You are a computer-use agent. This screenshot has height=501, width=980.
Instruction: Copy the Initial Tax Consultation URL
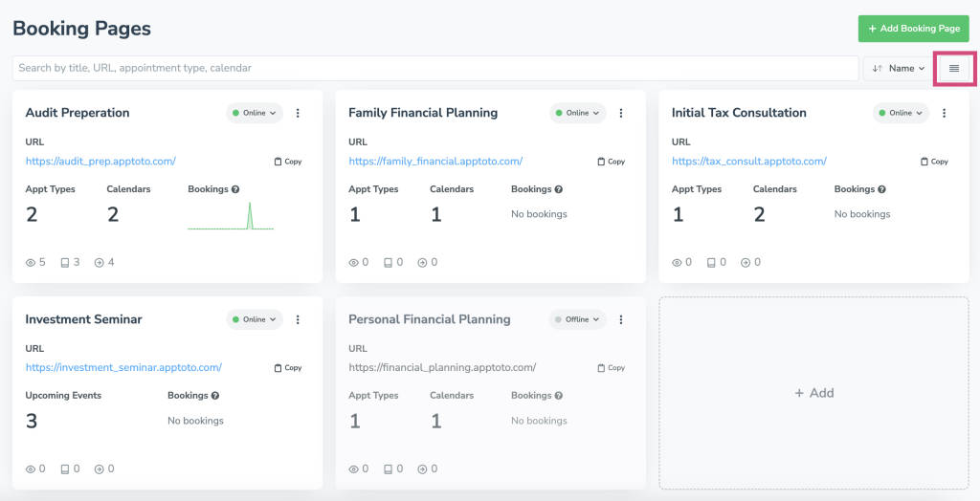click(934, 162)
